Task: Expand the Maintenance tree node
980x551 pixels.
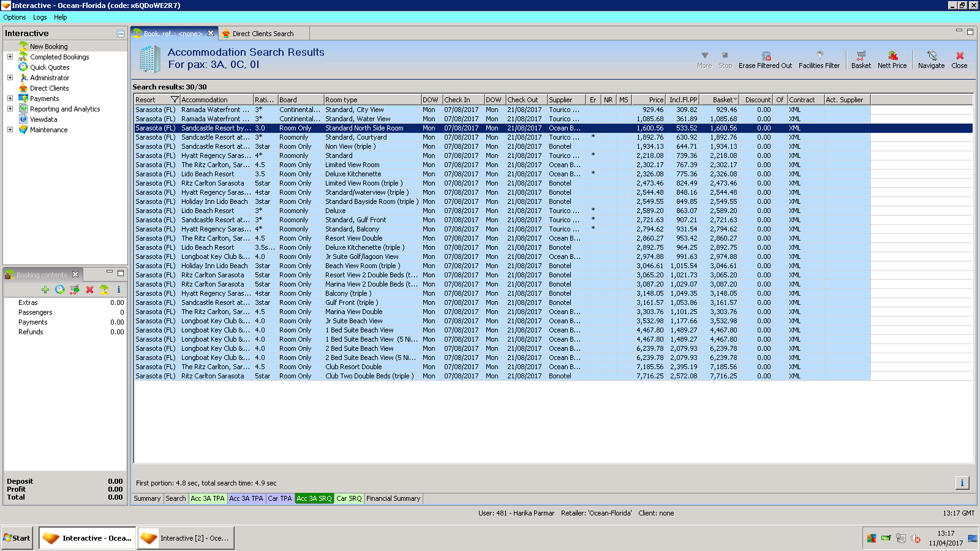Action: (10, 130)
